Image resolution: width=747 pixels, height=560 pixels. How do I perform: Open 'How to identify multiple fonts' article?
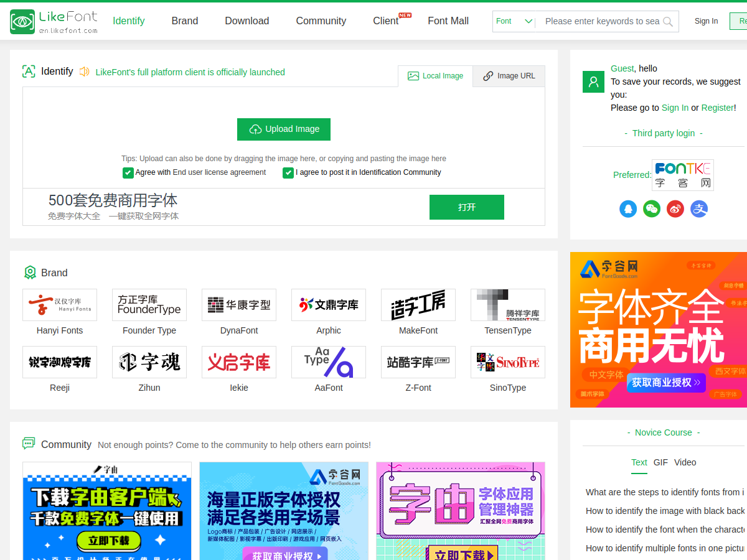666,548
